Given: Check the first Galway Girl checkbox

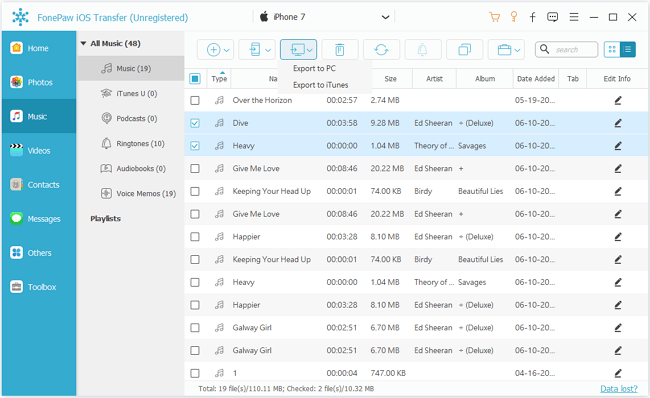Looking at the screenshot, I should click(x=195, y=328).
